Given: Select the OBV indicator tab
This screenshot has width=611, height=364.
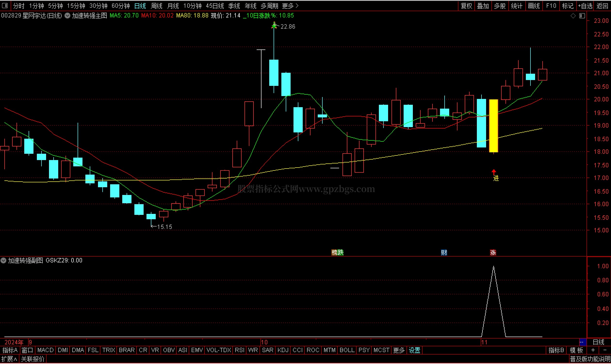Looking at the screenshot, I should (x=169, y=350).
